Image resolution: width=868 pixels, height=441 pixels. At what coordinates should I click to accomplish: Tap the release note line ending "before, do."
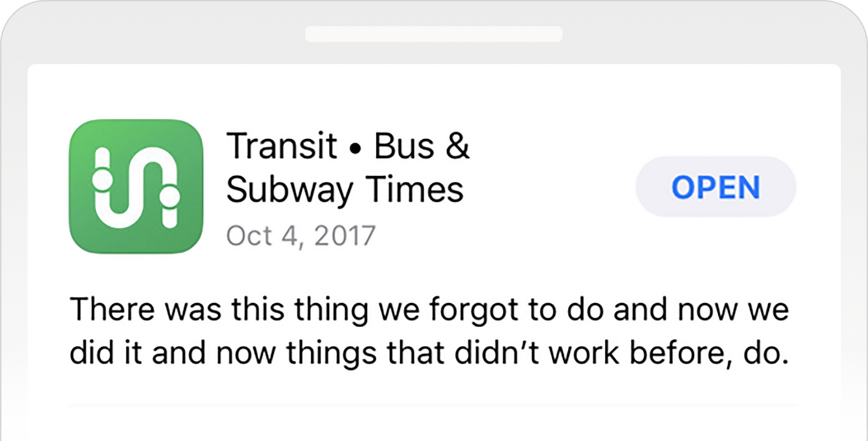pyautogui.click(x=429, y=353)
